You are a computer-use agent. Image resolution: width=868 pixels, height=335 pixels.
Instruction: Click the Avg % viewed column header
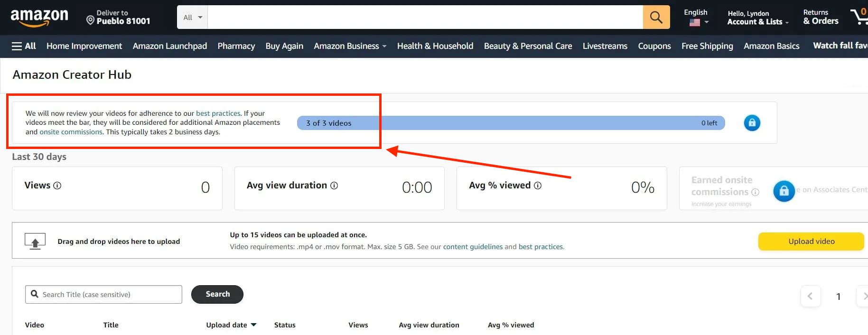pos(511,325)
